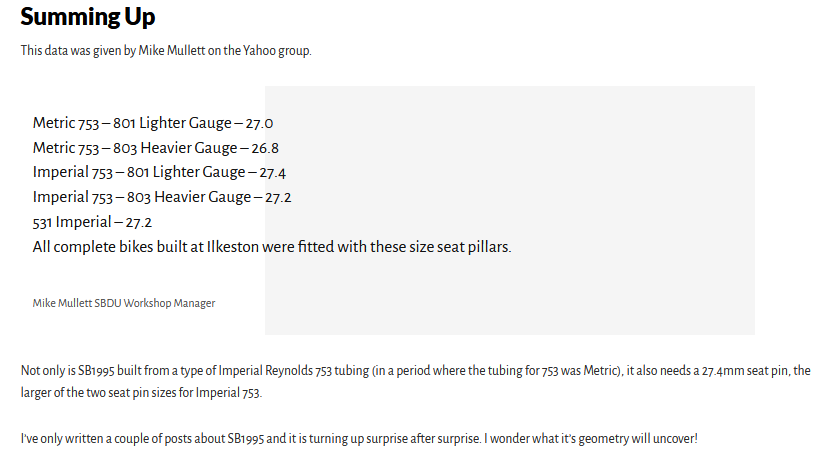The width and height of the screenshot is (832, 457).
Task: Select the Metric 753 – 803 Heavier Gauge line
Action: [155, 148]
